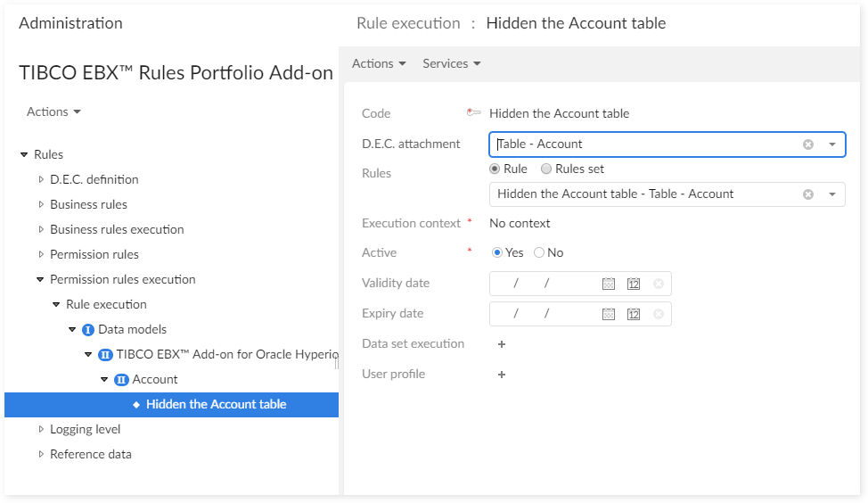The image size is (868, 503).
Task: Click the panel splitter handle
Action: (337, 363)
